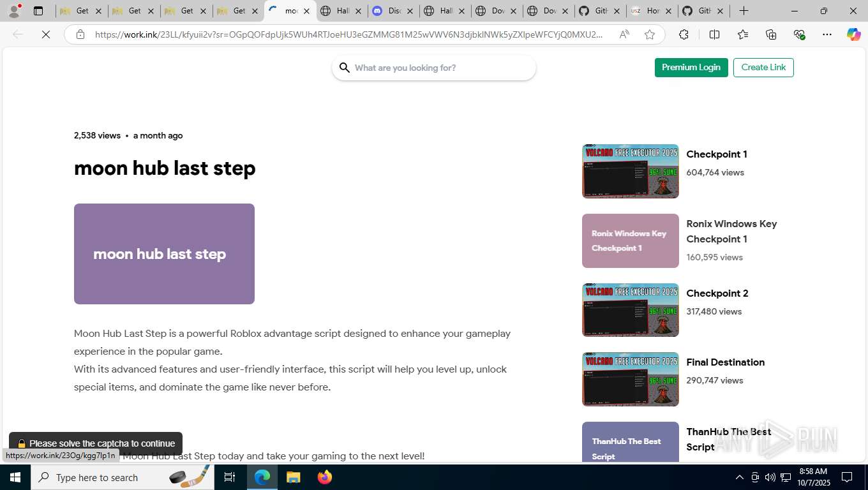Screen dimensions: 868x490
Task: Close the 'Hor' tab
Action: pyautogui.click(x=668, y=11)
